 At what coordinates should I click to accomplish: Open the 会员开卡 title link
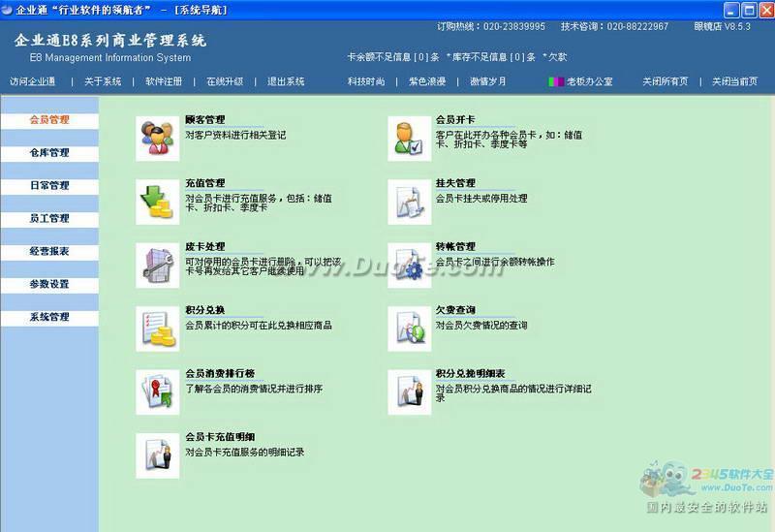point(455,119)
